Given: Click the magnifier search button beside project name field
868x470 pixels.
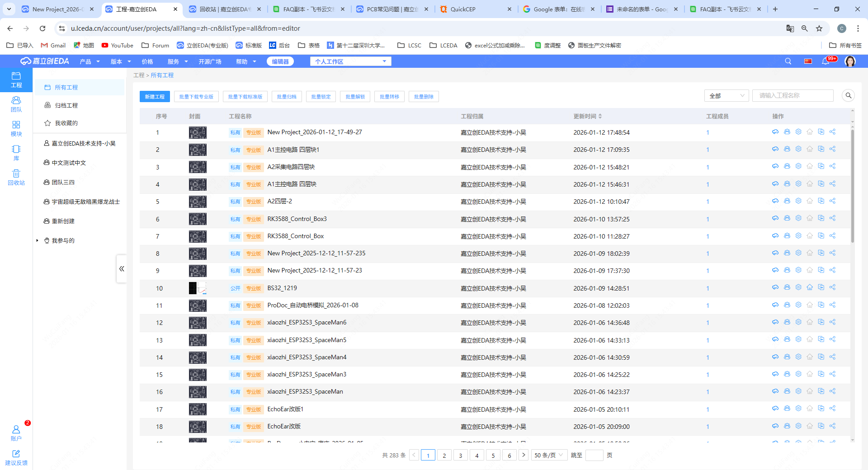Looking at the screenshot, I should point(848,96).
